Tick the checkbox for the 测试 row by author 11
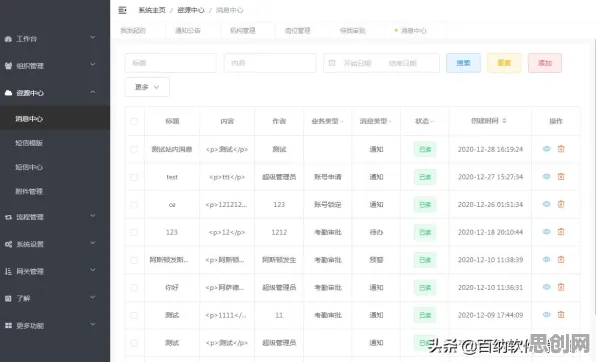Image resolution: width=596 pixels, height=362 pixels. point(134,315)
